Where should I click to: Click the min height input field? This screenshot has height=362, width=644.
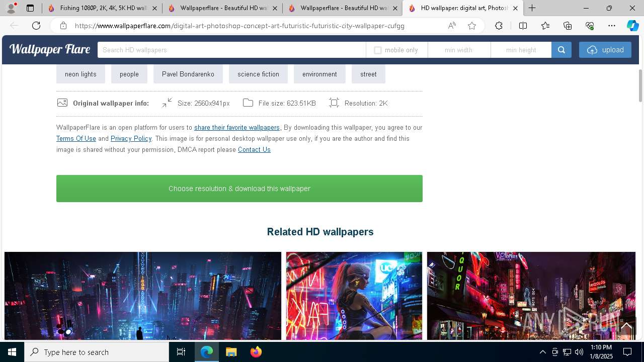(x=521, y=50)
